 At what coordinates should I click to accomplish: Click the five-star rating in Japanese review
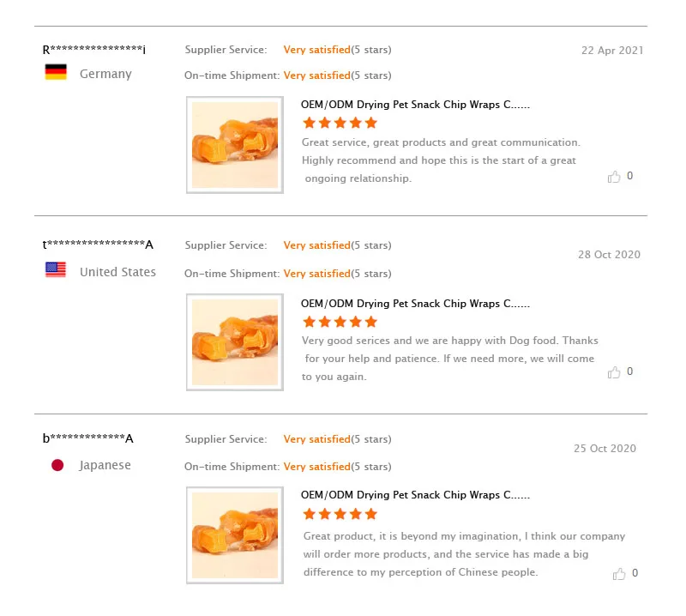click(x=340, y=514)
